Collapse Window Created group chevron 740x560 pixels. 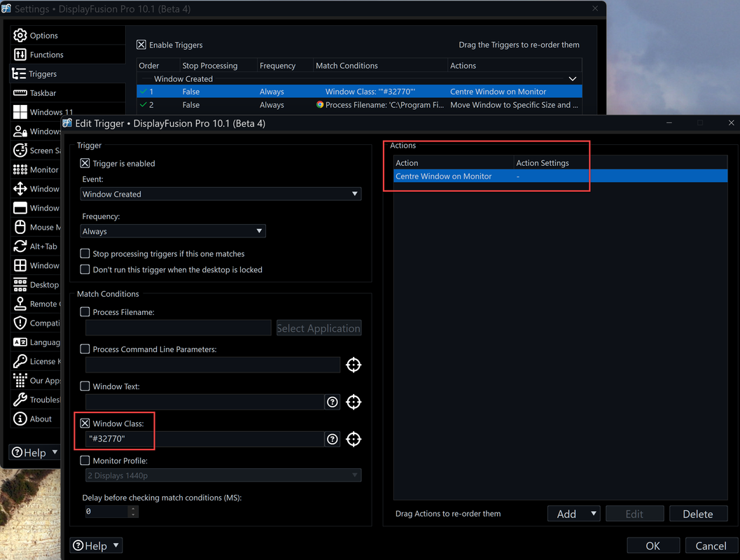pyautogui.click(x=573, y=79)
